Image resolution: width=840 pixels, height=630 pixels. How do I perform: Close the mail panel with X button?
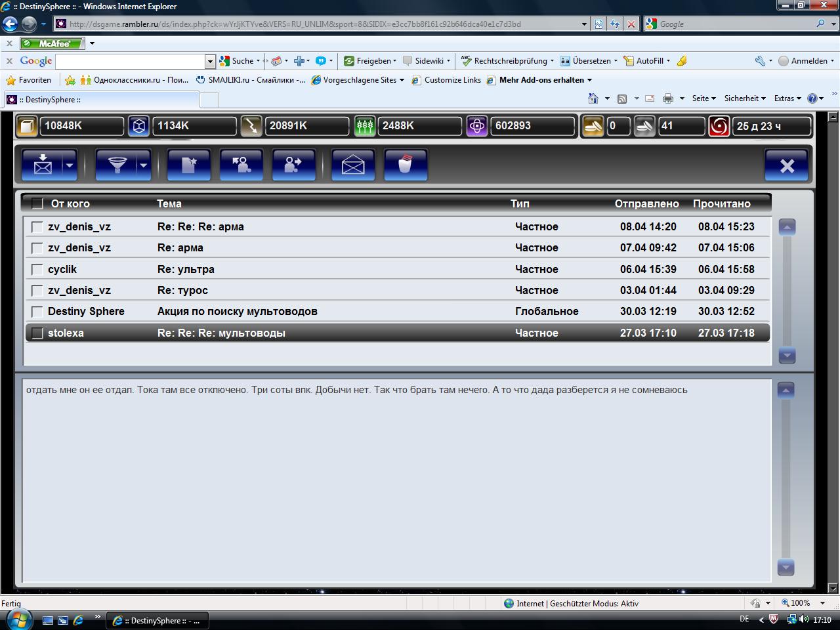coord(787,165)
